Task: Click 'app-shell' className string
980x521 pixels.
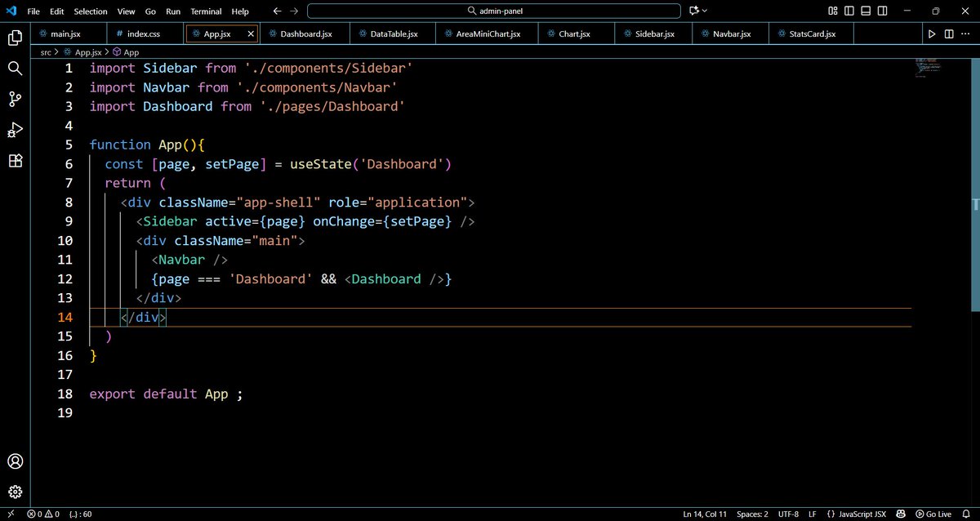Action: (x=278, y=203)
